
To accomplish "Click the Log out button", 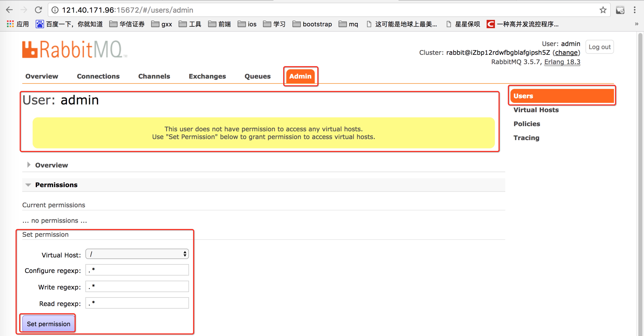I will pyautogui.click(x=599, y=47).
